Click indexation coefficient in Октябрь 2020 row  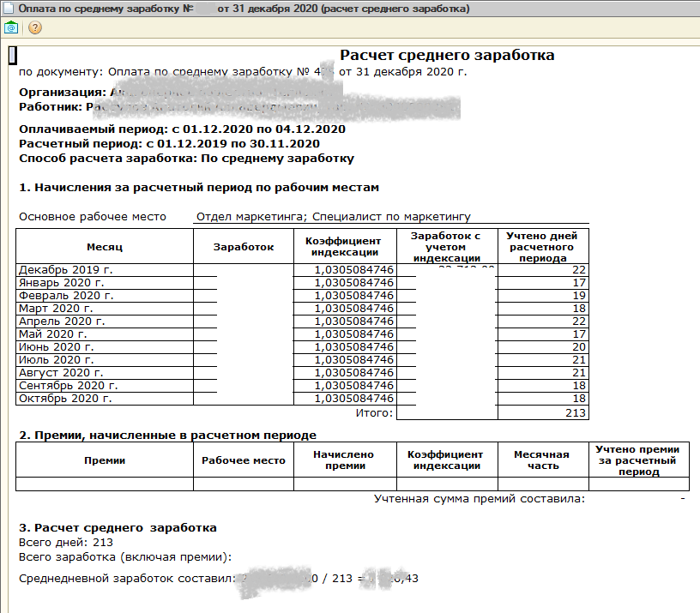[345, 399]
